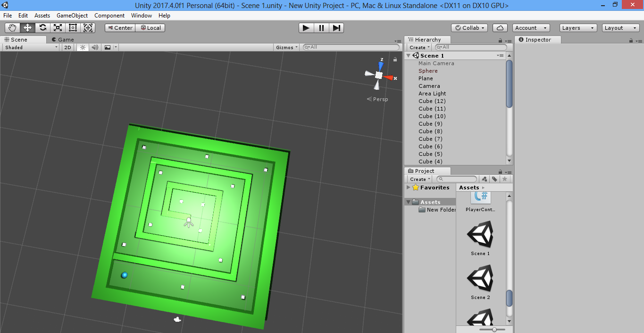The image size is (644, 333).
Task: Select the Rect Transform tool
Action: coord(73,28)
